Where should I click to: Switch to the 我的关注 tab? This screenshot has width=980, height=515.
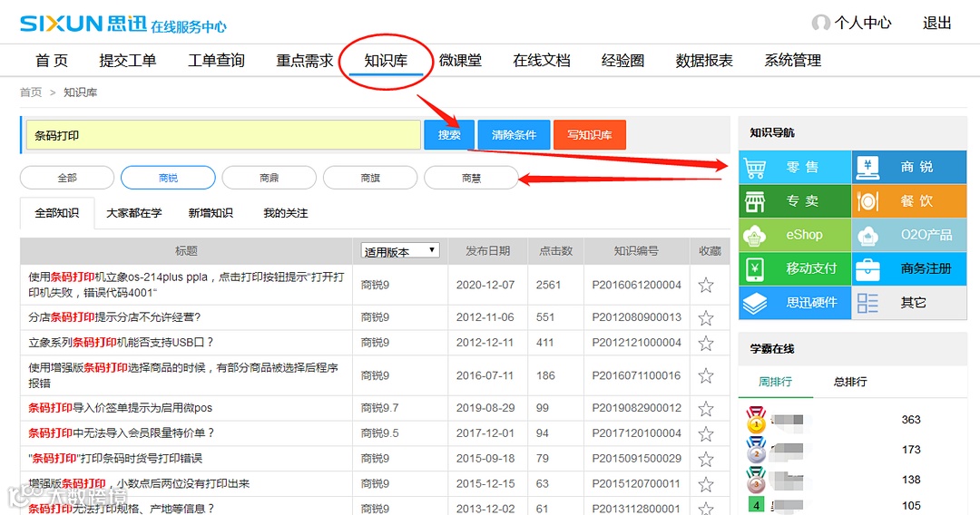pyautogui.click(x=286, y=213)
